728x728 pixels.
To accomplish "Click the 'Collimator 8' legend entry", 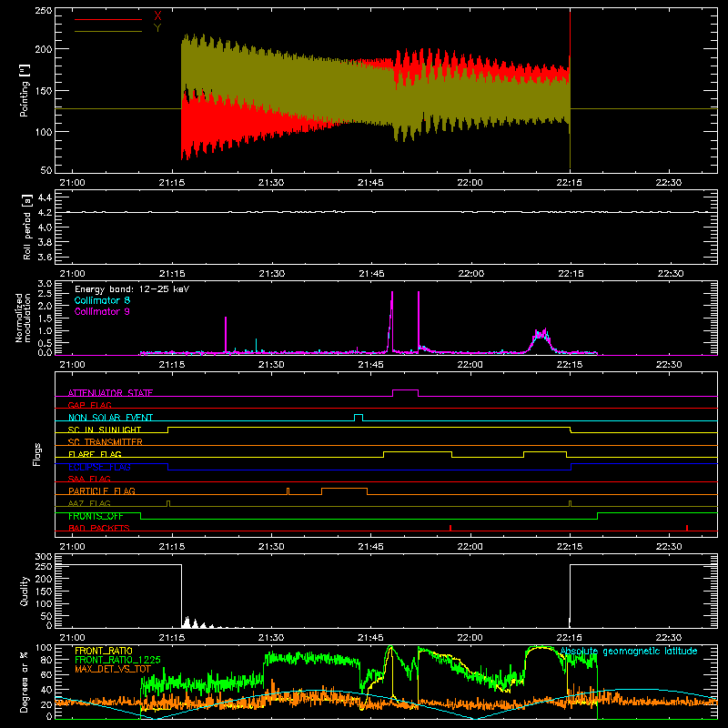I will (102, 300).
